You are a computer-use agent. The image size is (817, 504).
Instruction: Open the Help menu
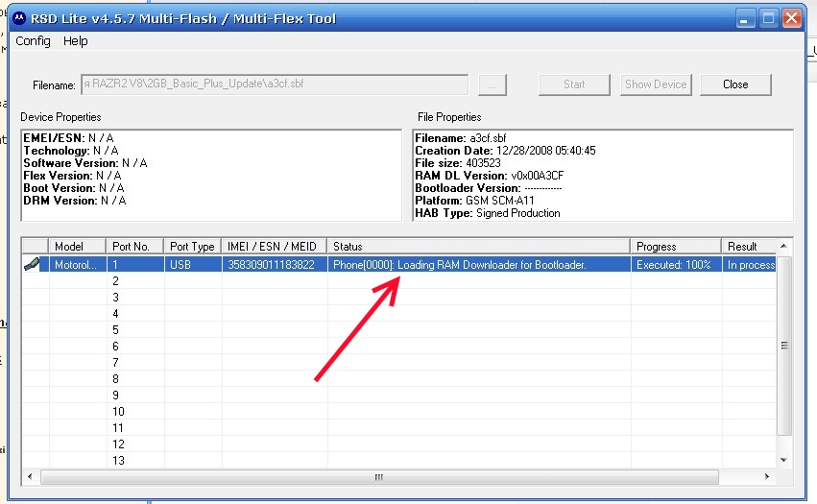coord(76,40)
